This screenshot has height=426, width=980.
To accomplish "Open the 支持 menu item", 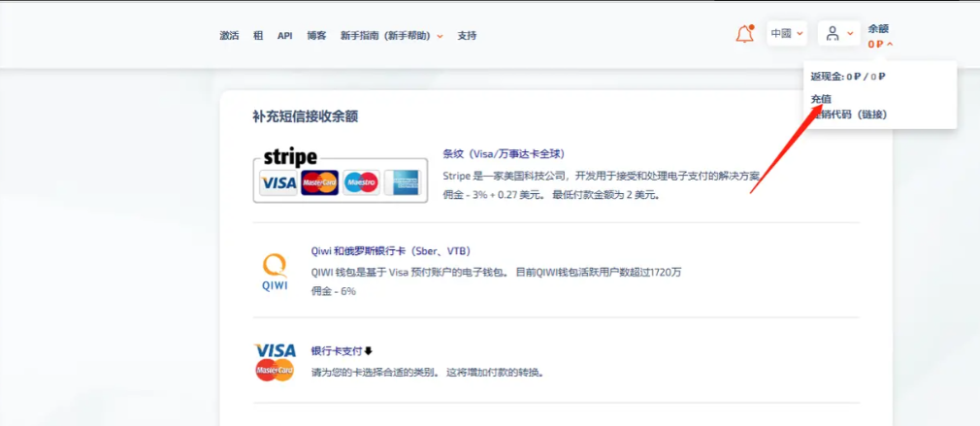I will tap(467, 36).
